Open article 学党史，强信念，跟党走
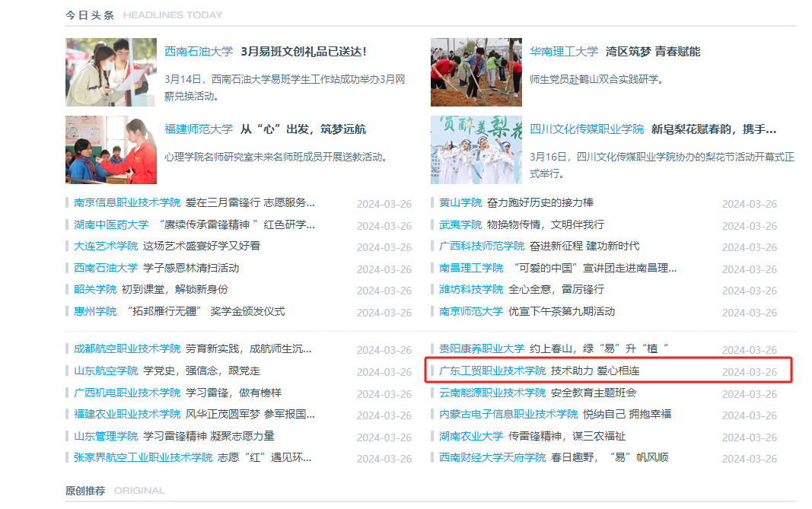 point(202,371)
